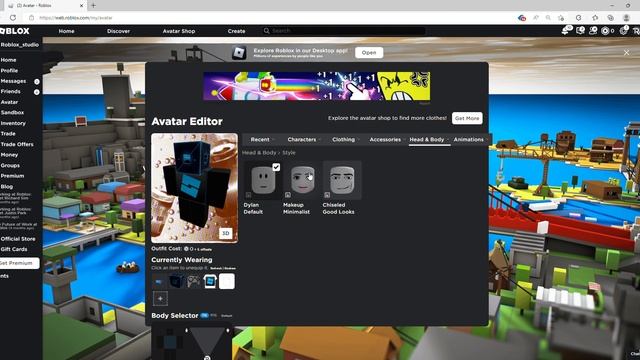This screenshot has height=360, width=640.
Task: Open the friends icon in Roblox header
Action: [x=593, y=31]
